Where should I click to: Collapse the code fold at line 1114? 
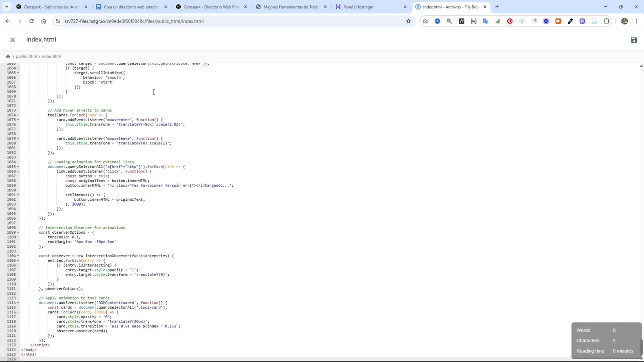click(x=18, y=302)
